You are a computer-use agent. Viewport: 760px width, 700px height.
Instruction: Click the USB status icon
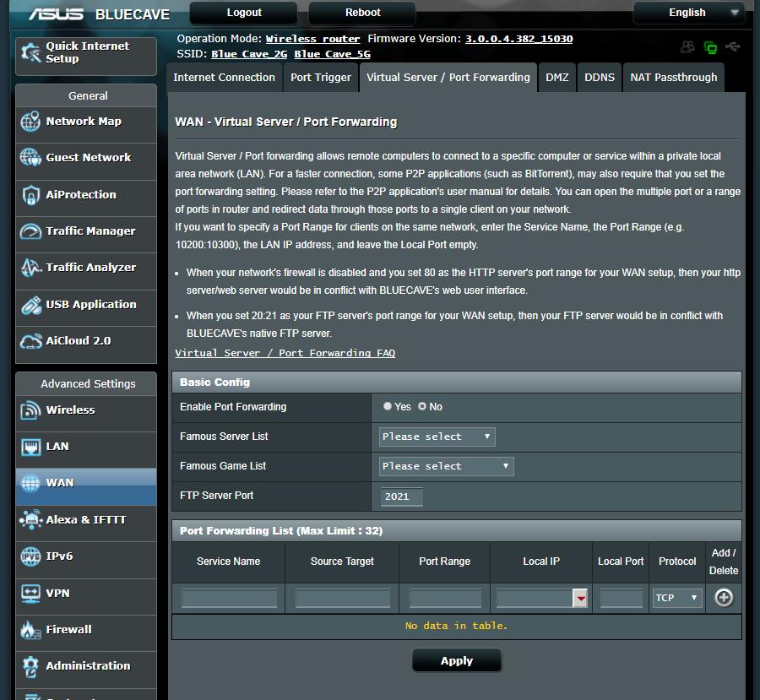point(732,46)
